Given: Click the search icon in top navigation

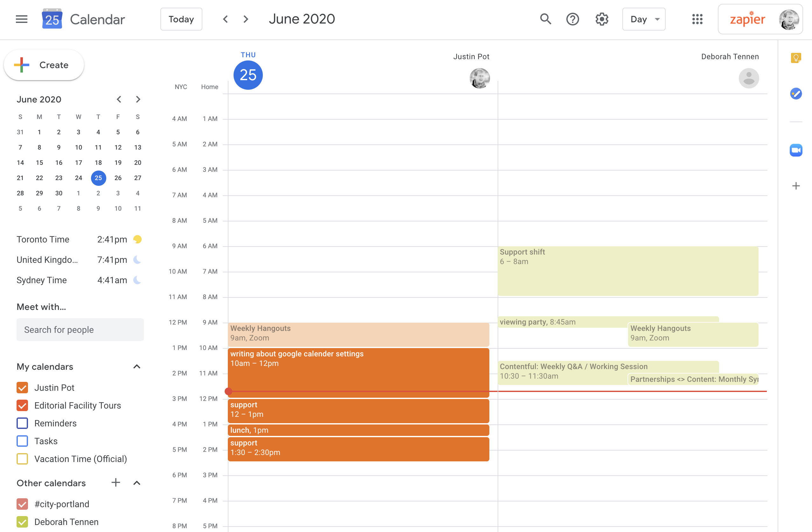Looking at the screenshot, I should [x=544, y=19].
